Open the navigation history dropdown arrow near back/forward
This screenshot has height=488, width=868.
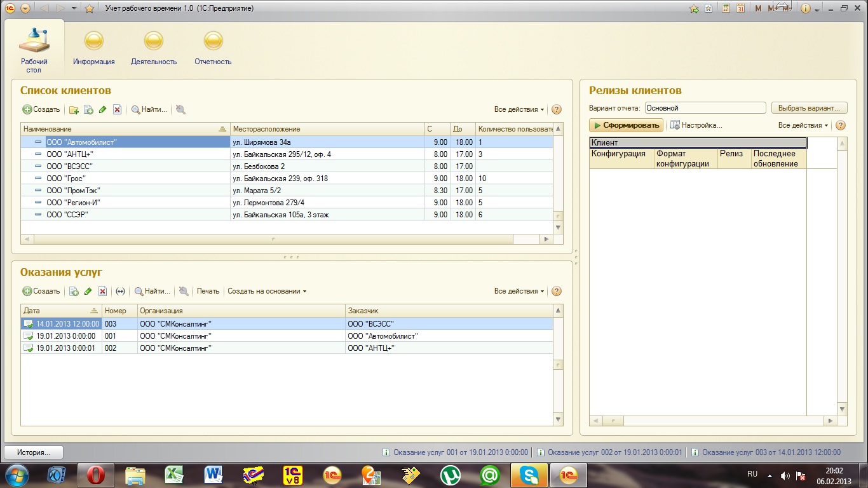74,8
